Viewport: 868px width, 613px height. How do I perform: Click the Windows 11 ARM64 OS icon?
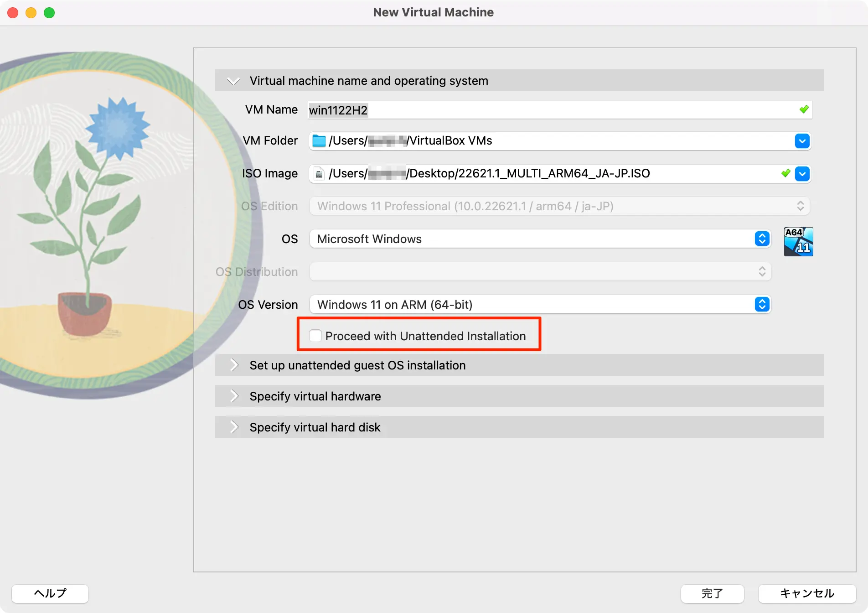[x=798, y=241]
